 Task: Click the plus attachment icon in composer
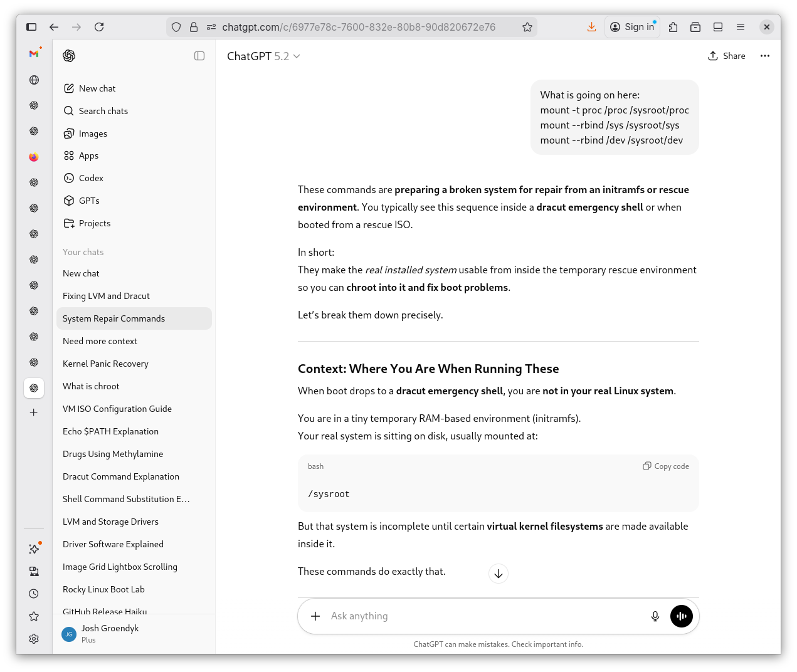[315, 616]
